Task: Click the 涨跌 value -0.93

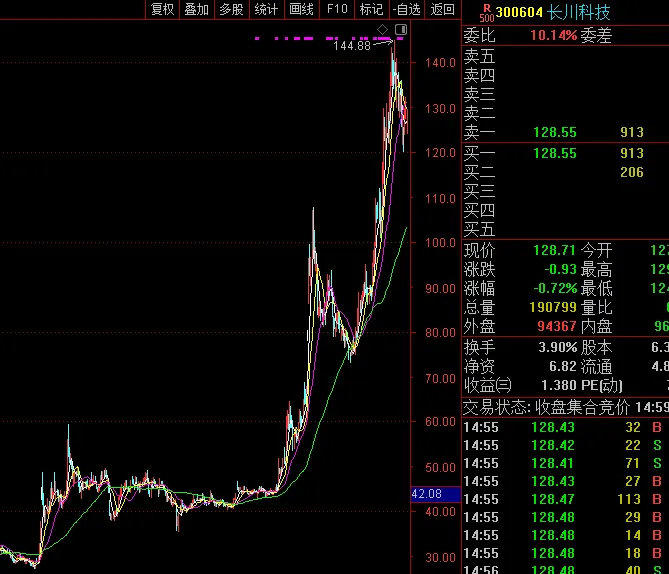Action: tap(560, 269)
